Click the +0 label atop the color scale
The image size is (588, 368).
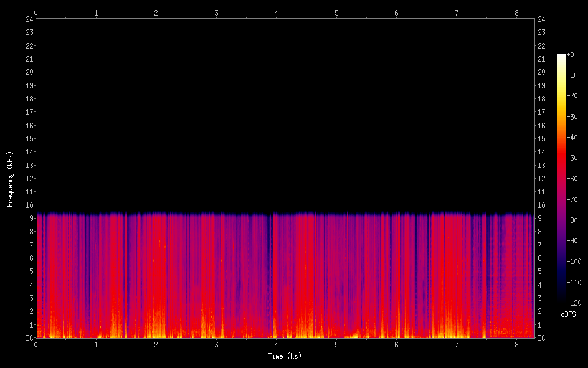click(x=571, y=55)
